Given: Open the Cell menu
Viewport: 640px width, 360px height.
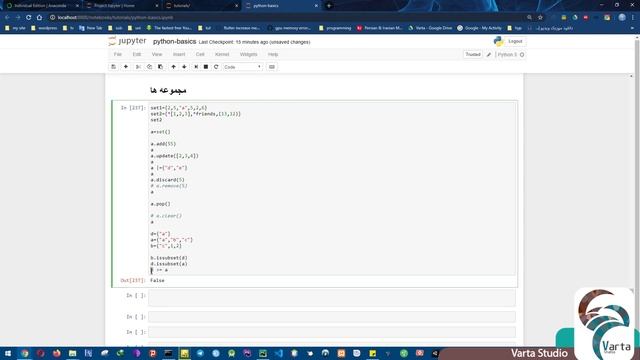Looking at the screenshot, I should tap(200, 54).
